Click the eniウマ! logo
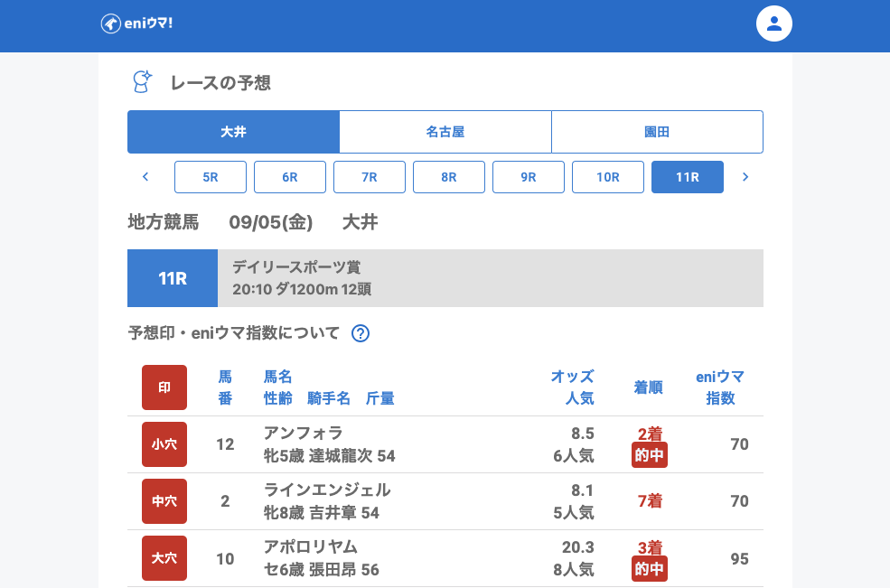Image resolution: width=890 pixels, height=588 pixels. [136, 23]
